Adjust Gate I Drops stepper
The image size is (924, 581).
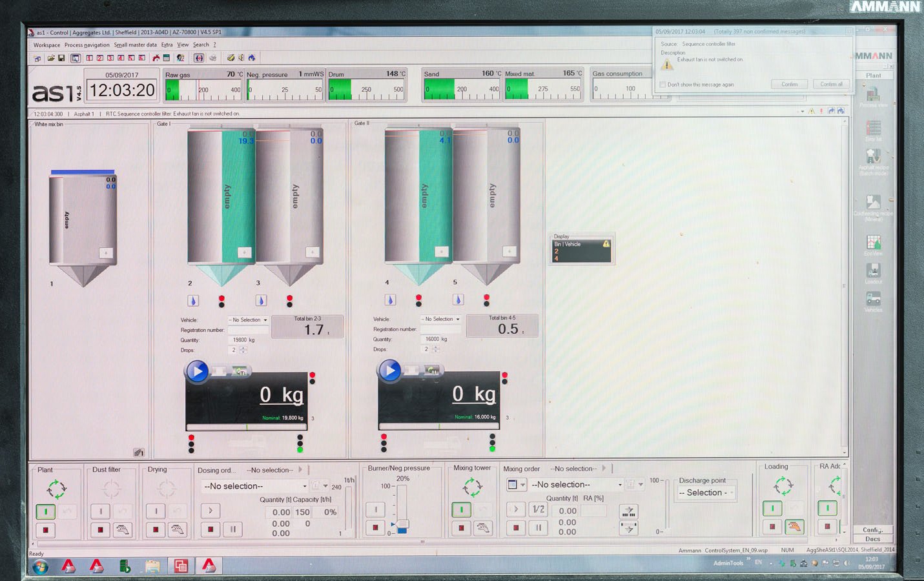coord(243,350)
